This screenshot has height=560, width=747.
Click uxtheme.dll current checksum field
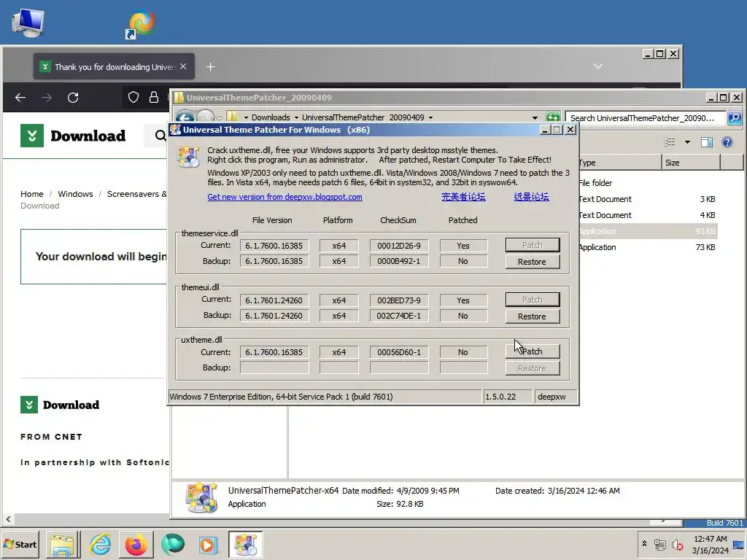399,352
